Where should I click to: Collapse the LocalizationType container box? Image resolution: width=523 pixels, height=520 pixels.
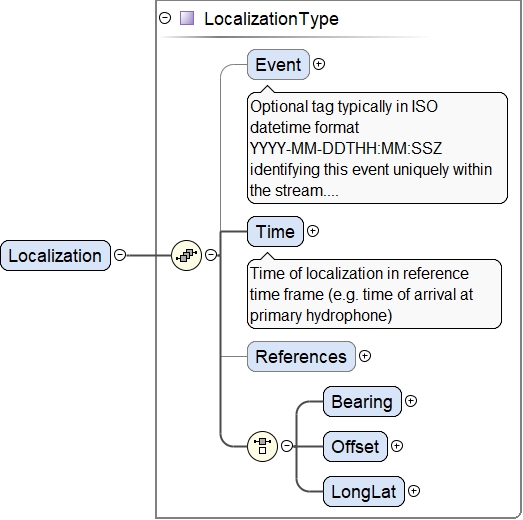tap(165, 18)
